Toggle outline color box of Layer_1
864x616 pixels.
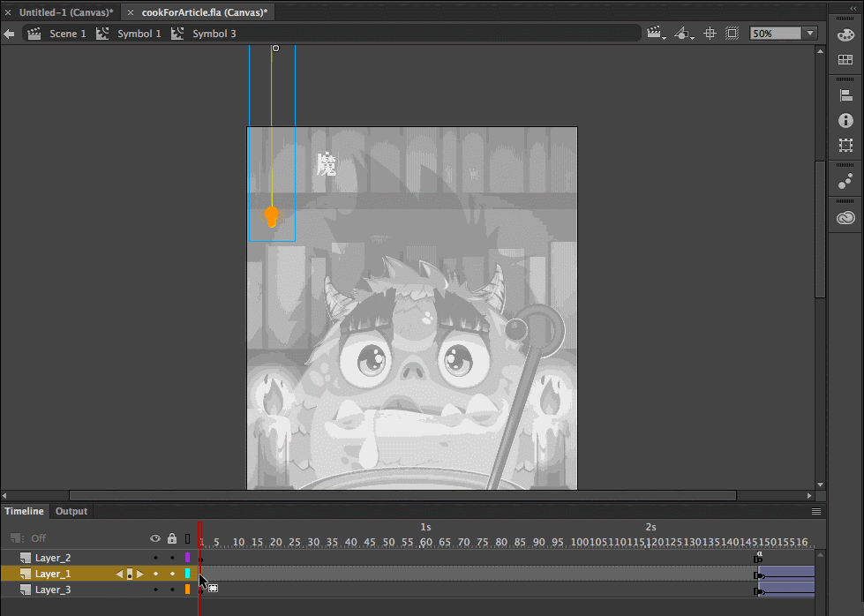pyautogui.click(x=187, y=574)
